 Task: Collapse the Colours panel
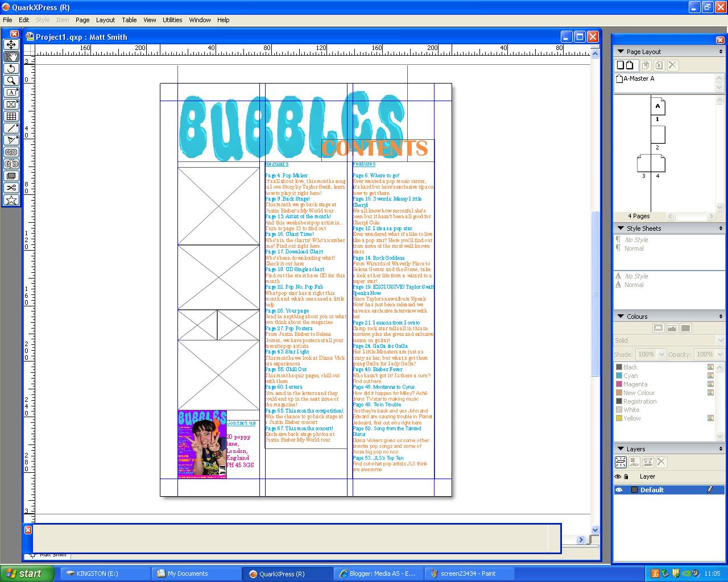tap(621, 317)
